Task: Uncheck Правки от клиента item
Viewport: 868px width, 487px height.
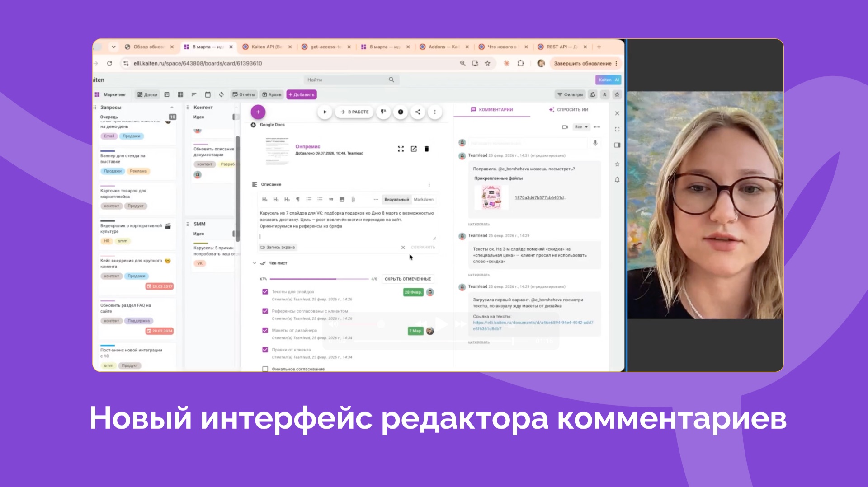Action: [265, 350]
